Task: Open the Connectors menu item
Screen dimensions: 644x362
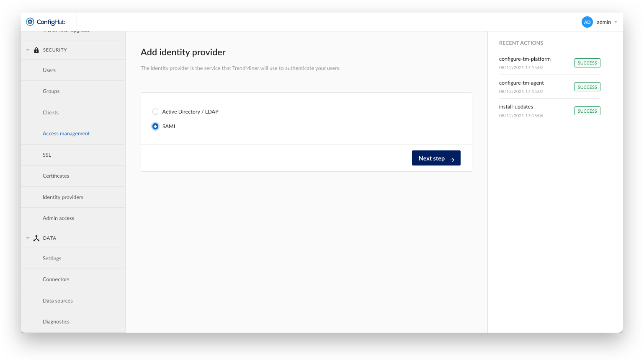Action: tap(56, 279)
